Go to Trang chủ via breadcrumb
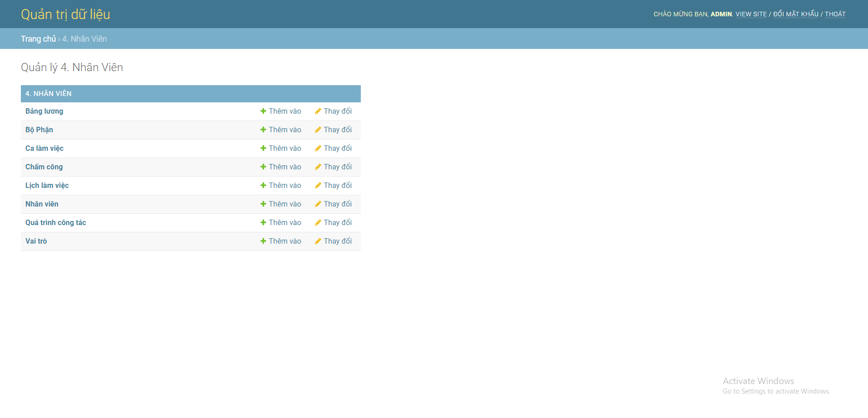868x418 pixels. 38,38
